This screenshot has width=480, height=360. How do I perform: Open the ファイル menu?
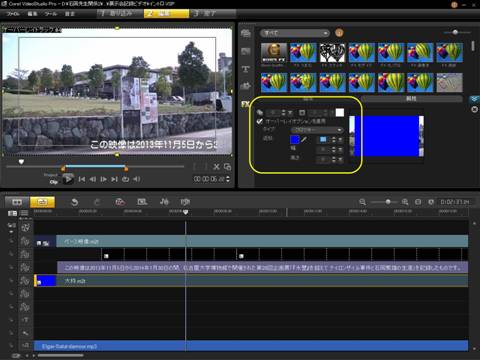click(13, 14)
